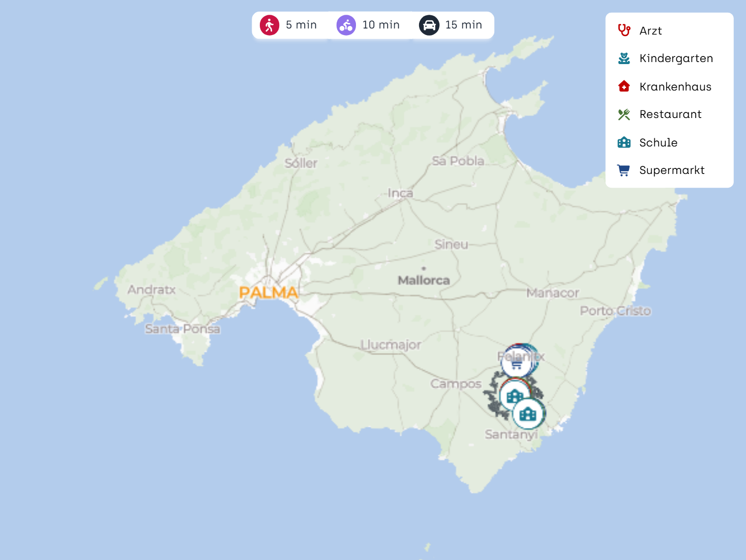The width and height of the screenshot is (746, 560).
Task: Click the Kindergarten teddy bear icon
Action: click(x=624, y=58)
